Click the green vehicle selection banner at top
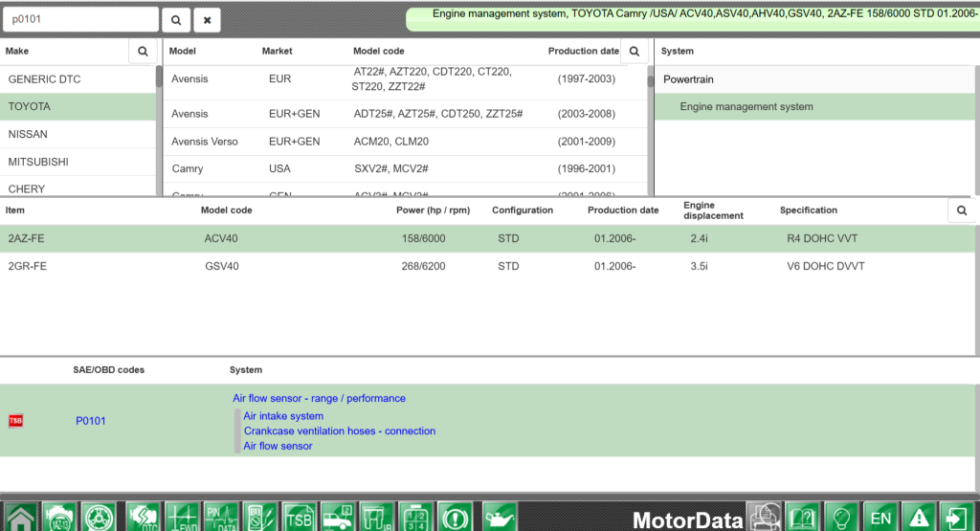The image size is (980, 531). click(x=693, y=19)
